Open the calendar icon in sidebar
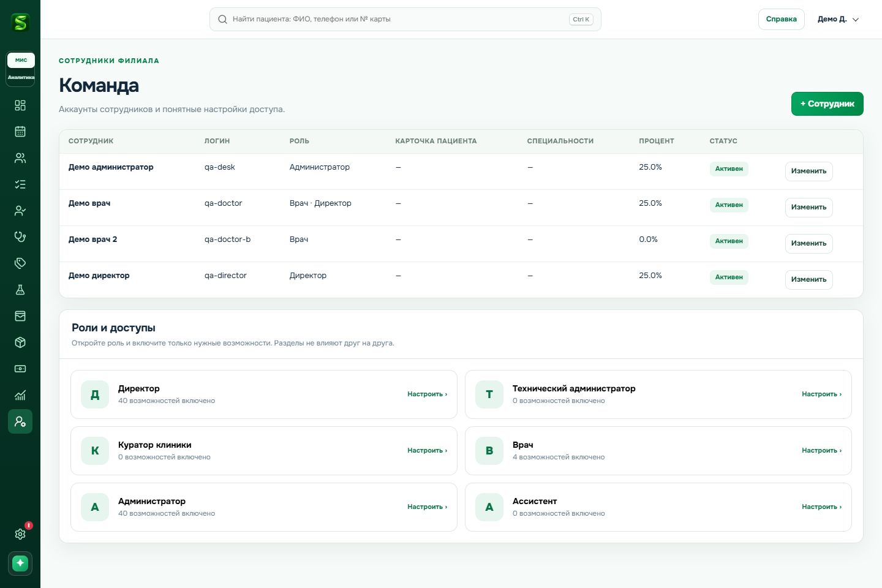Image resolution: width=882 pixels, height=588 pixels. [20, 132]
